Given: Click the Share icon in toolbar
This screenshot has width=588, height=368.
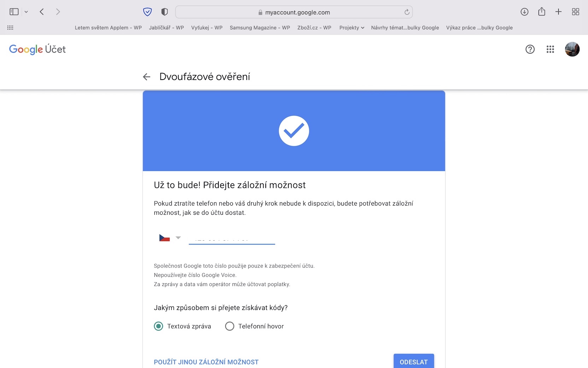Looking at the screenshot, I should (x=541, y=12).
